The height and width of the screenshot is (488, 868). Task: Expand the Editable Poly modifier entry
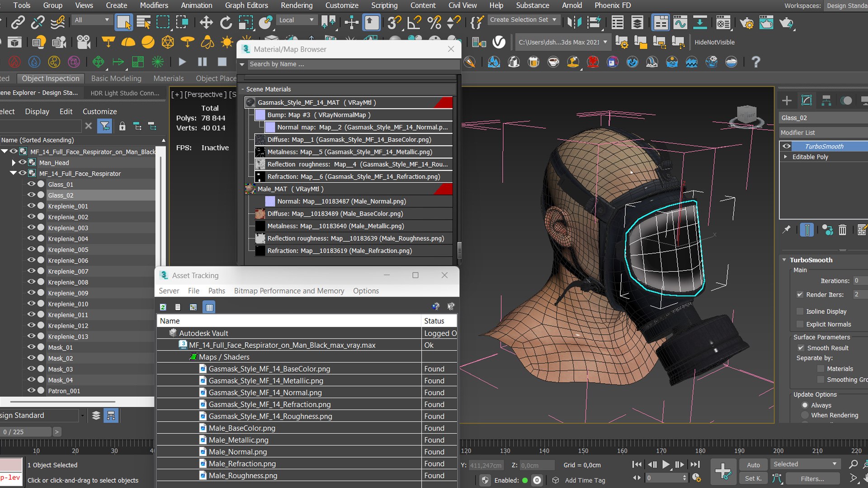[786, 157]
